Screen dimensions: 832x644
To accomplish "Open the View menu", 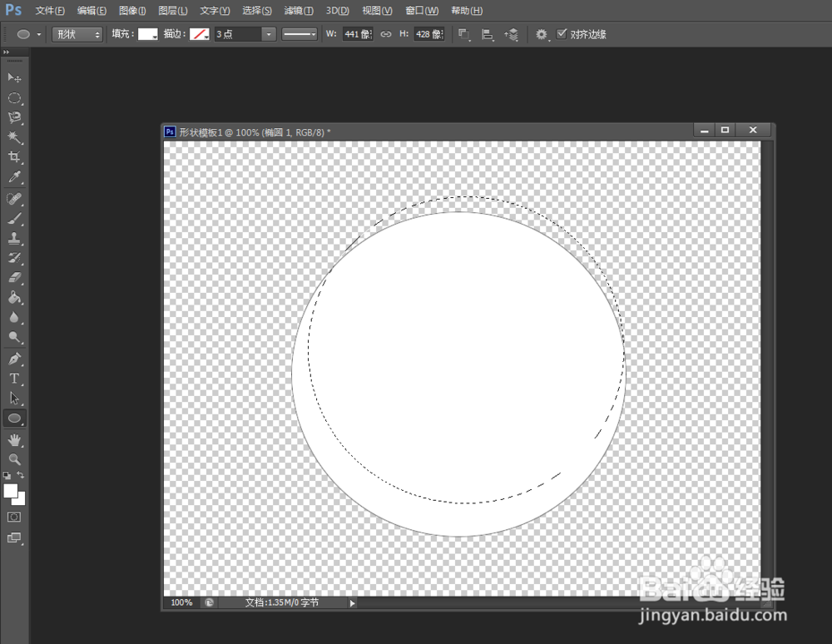I will pyautogui.click(x=377, y=11).
